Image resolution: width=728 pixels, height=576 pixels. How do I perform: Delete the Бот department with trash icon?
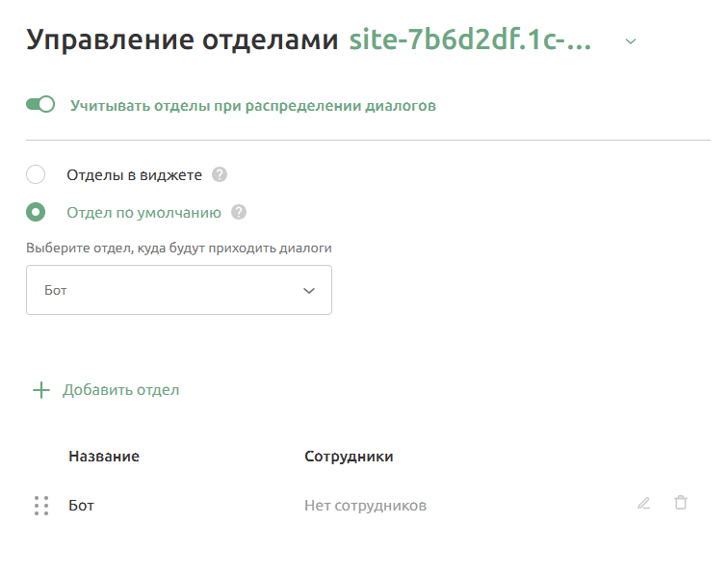point(681,503)
